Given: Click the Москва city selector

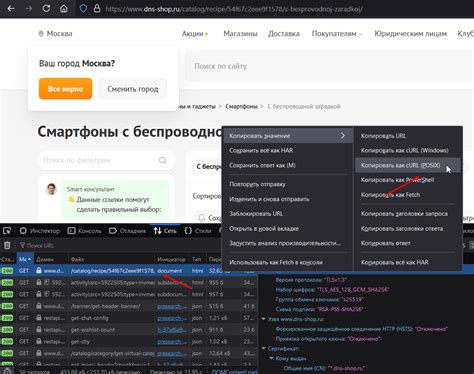Looking at the screenshot, I should 56,34.
